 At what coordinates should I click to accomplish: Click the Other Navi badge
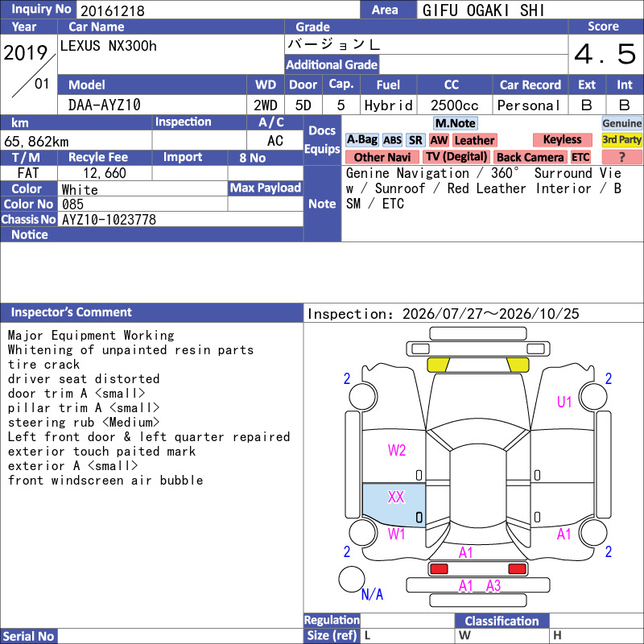(x=382, y=157)
